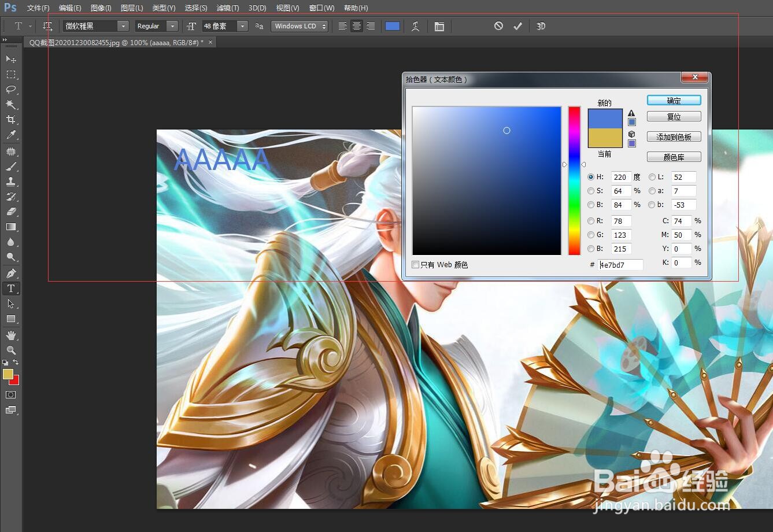
Task: Open the 图层(L) menu
Action: tap(132, 8)
